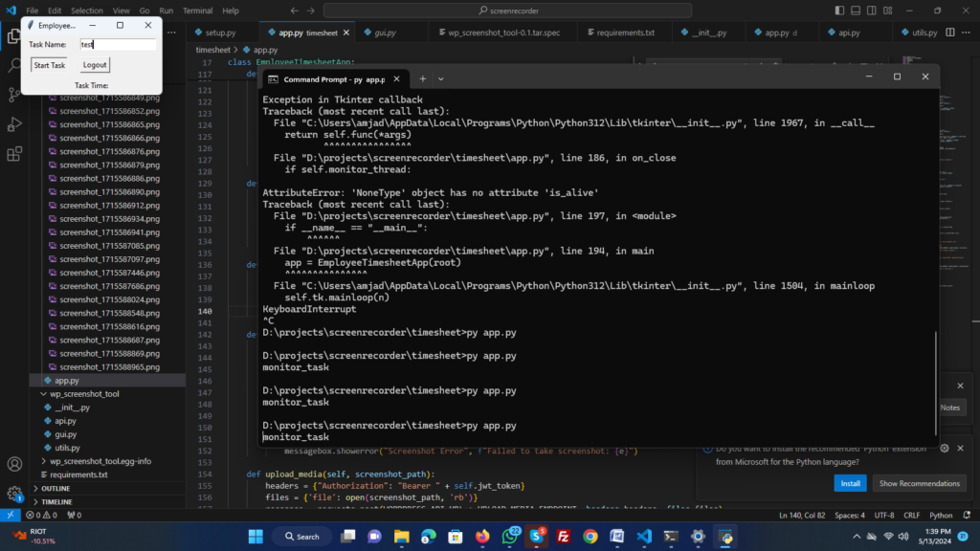Open the Terminal menu

(197, 11)
